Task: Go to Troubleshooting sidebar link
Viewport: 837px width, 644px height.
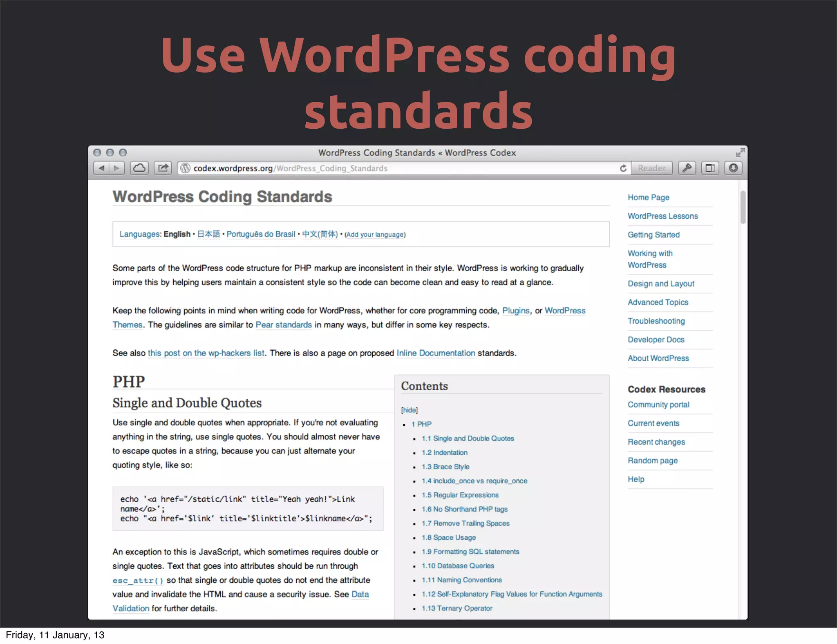Action: 656,321
